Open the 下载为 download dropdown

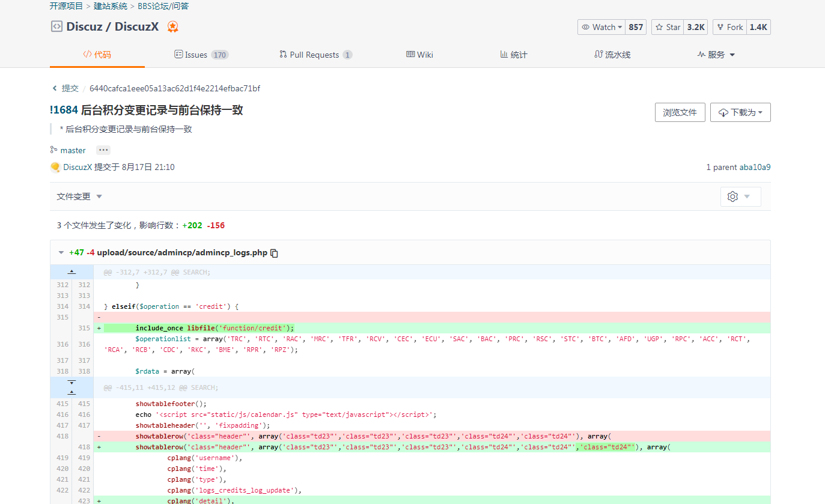[740, 112]
